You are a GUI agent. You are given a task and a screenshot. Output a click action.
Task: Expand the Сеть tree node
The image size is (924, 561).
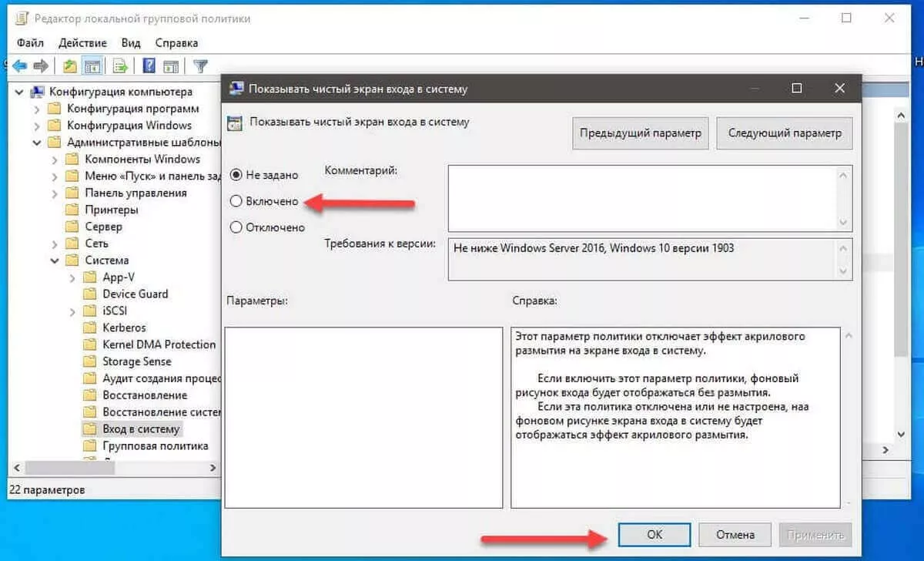point(55,244)
